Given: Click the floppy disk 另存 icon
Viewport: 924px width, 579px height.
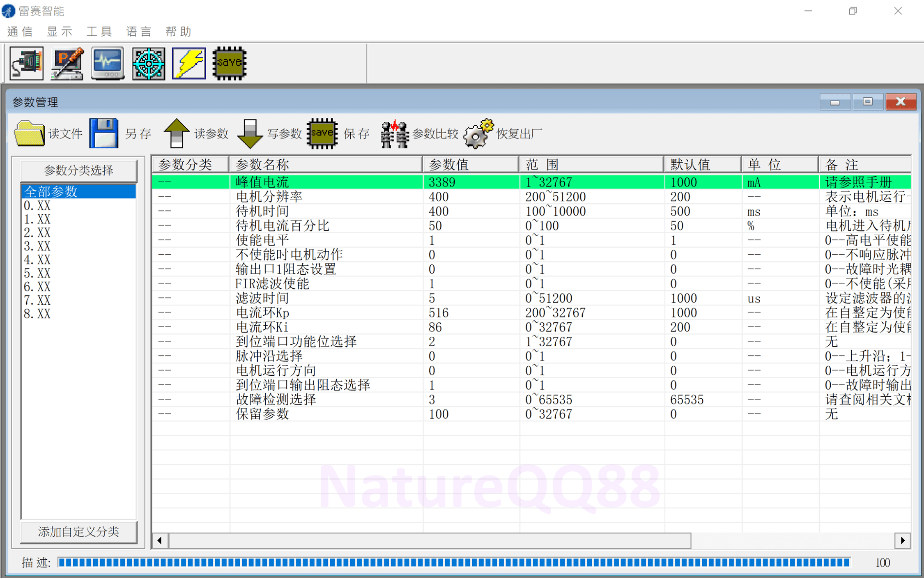Looking at the screenshot, I should [x=104, y=133].
